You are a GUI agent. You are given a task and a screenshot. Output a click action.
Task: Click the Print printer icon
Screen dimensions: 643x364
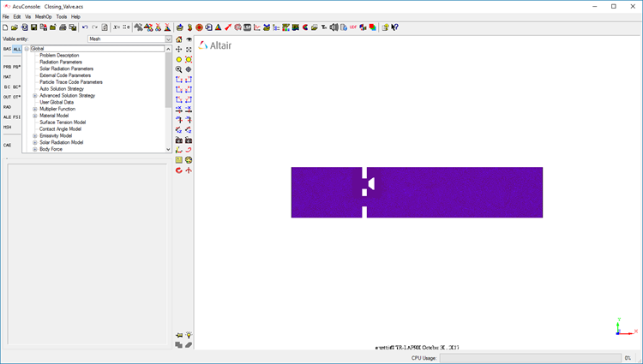pos(63,27)
